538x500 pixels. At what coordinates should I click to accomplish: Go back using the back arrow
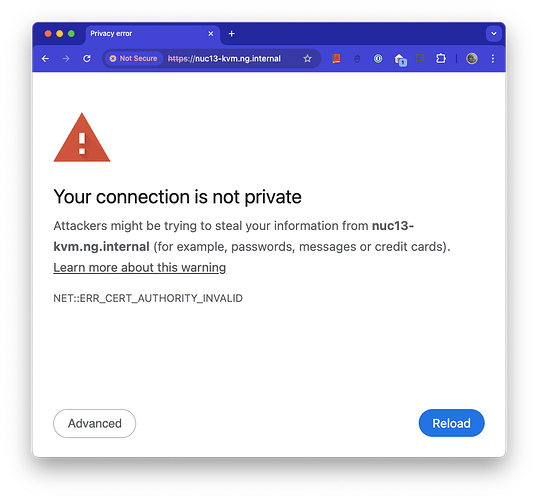click(45, 59)
